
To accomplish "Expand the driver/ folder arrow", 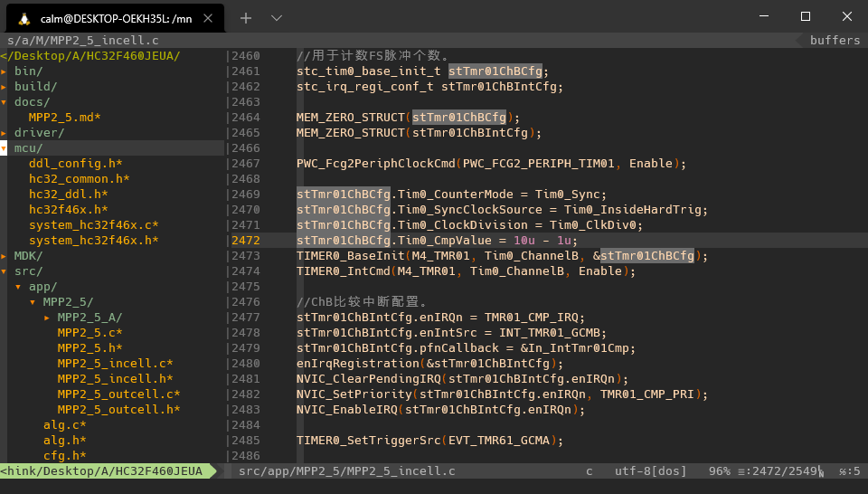I will pos(4,133).
